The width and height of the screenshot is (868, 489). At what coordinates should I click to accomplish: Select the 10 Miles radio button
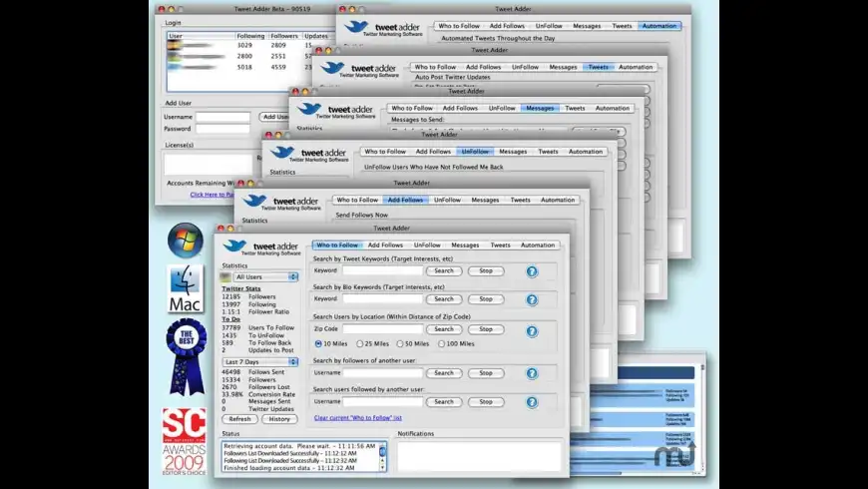pyautogui.click(x=318, y=344)
